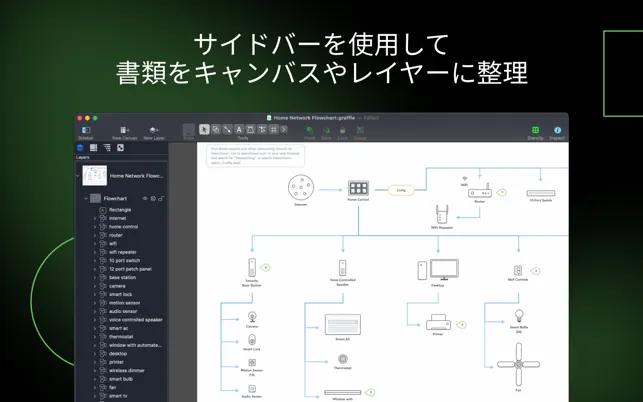Expand the router group
The height and width of the screenshot is (402, 643).
(95, 235)
